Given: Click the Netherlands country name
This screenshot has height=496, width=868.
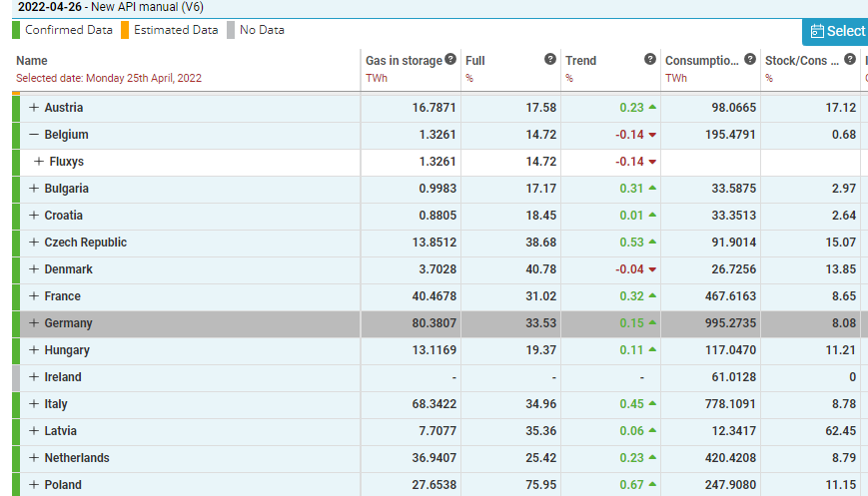Looking at the screenshot, I should (77, 458).
